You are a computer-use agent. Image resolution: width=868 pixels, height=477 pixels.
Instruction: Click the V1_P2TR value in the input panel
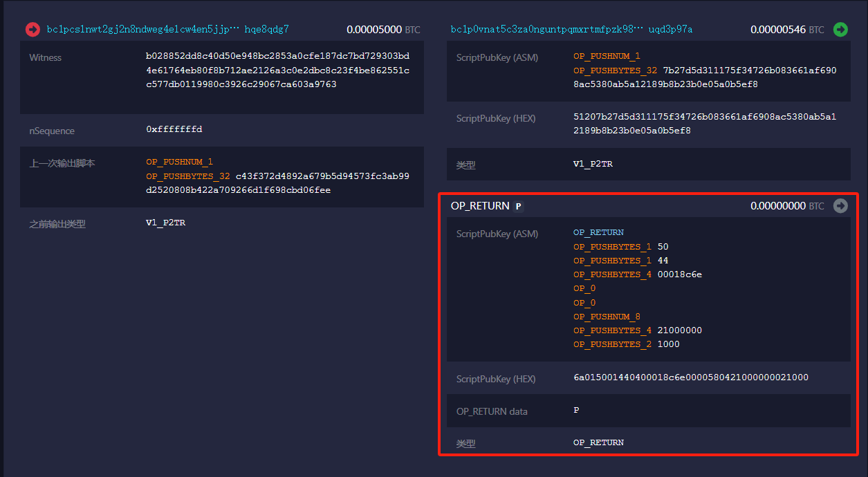pos(165,223)
